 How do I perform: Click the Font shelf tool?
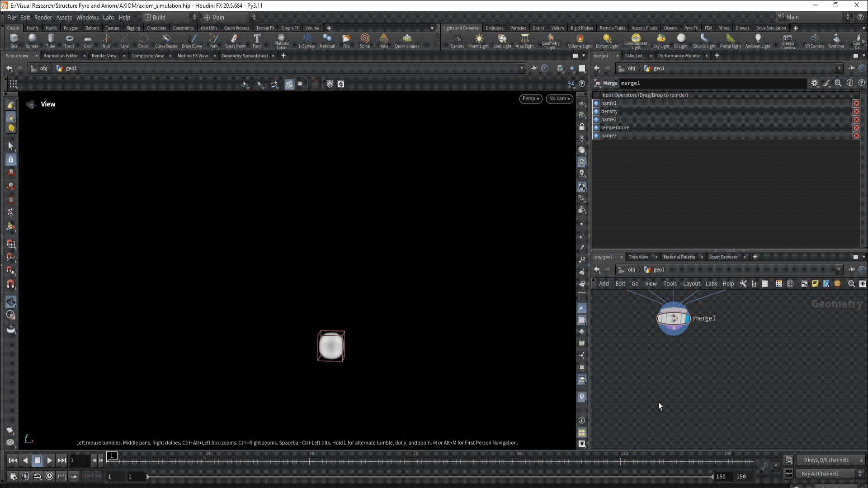(x=257, y=40)
